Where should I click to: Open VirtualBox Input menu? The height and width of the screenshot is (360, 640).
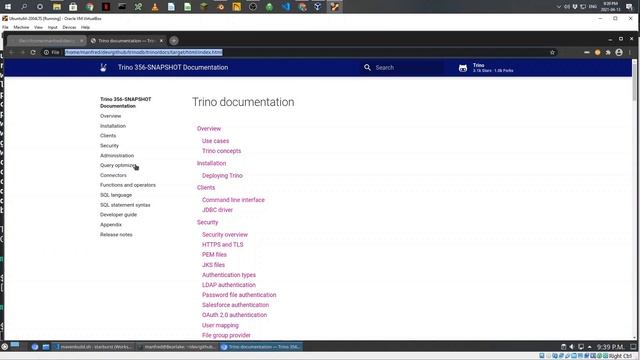coord(53,27)
